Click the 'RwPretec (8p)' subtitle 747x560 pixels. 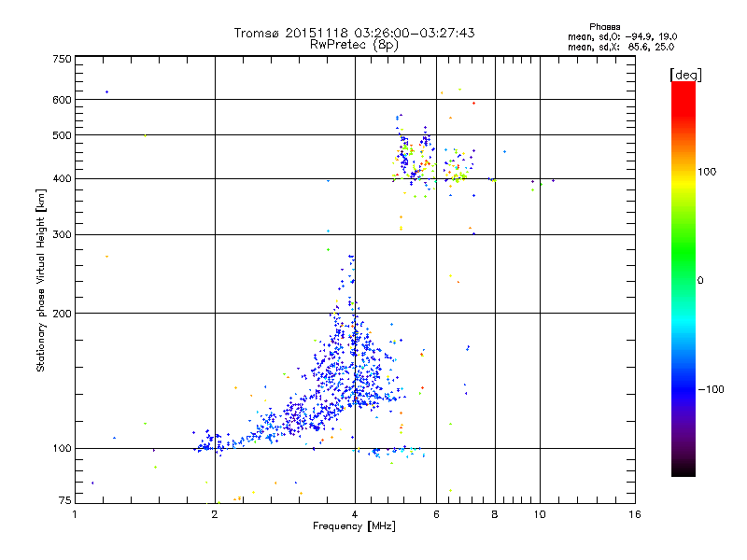[x=354, y=45]
